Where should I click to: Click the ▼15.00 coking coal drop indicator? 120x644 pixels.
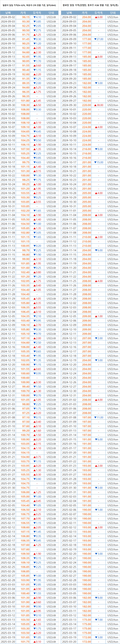coord(98,163)
